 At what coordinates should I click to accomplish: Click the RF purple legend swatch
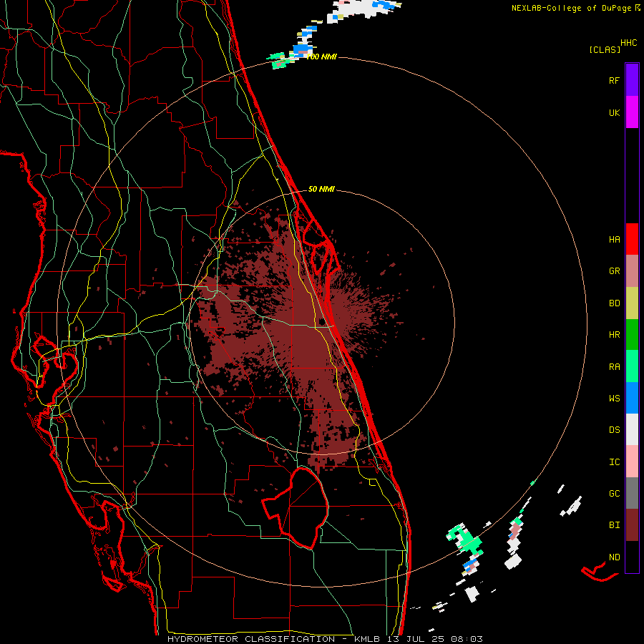point(632,79)
